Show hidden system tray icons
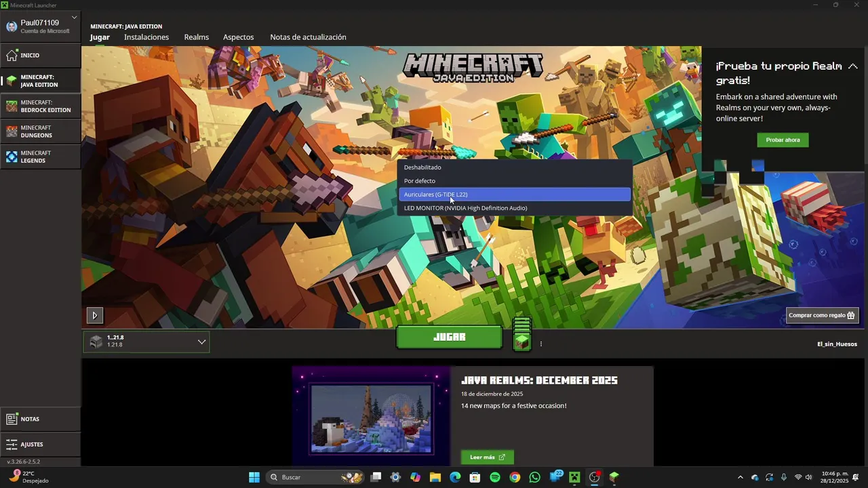This screenshot has width=868, height=488. (741, 477)
